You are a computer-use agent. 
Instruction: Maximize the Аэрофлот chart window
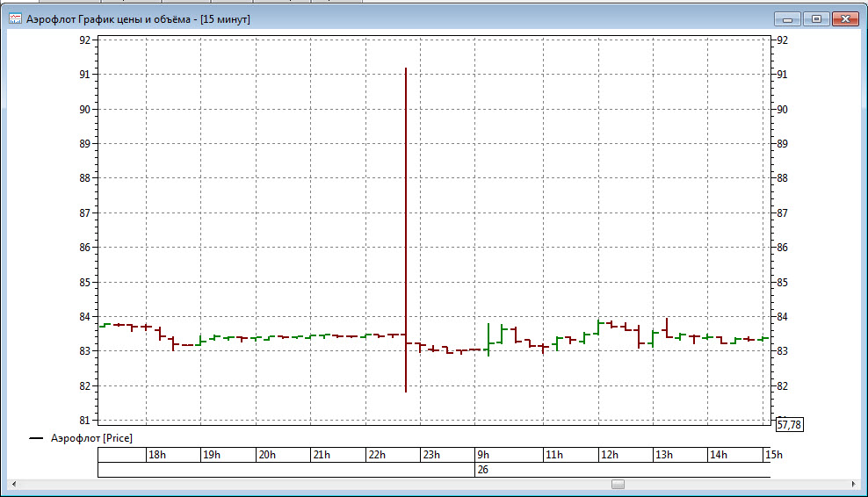[815, 18]
